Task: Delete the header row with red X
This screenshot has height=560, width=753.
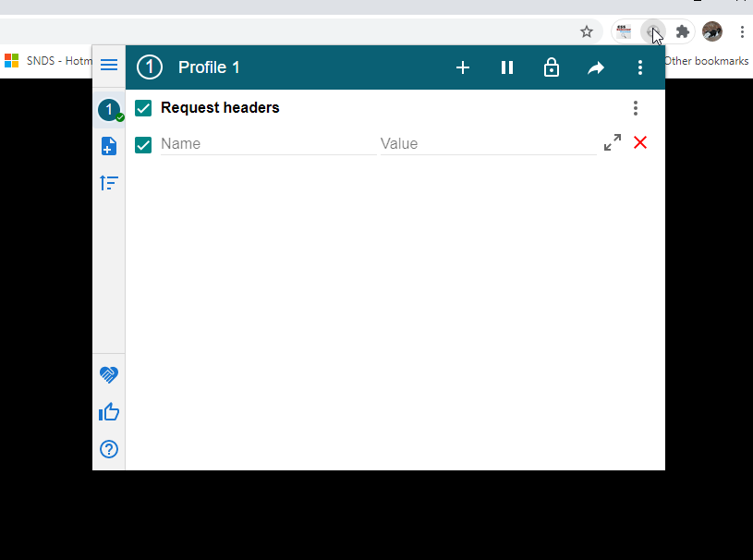Action: 640,142
